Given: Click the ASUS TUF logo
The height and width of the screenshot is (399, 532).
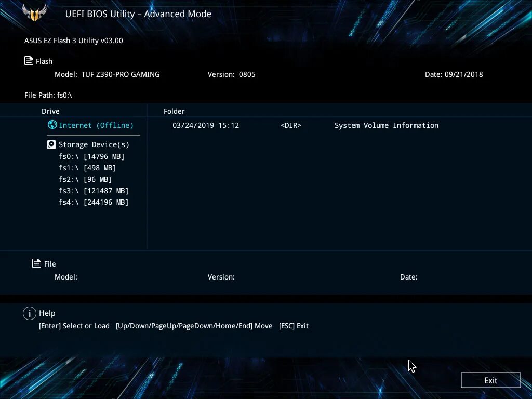Looking at the screenshot, I should pos(34,13).
